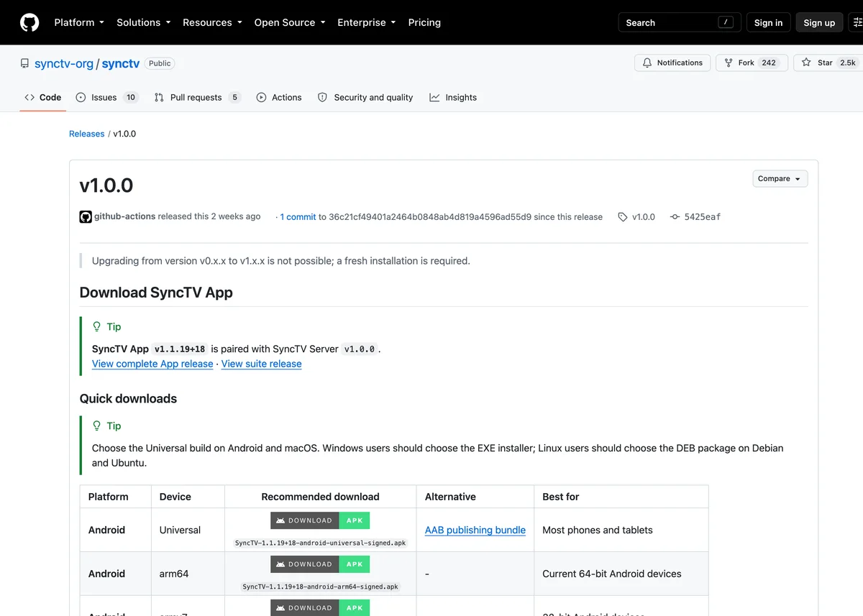Open the Platform dropdown menu
Screen dimensions: 863x616
(79, 22)
